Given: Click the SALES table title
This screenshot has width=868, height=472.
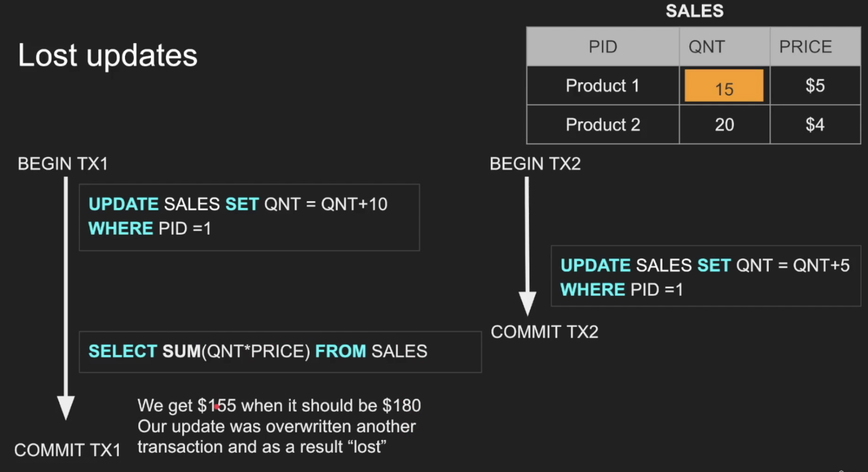Looking at the screenshot, I should coord(695,11).
